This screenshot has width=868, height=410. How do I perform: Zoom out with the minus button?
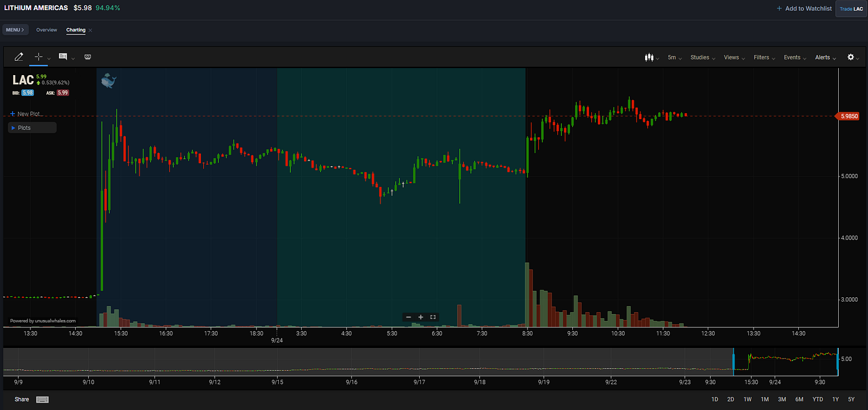click(x=408, y=317)
